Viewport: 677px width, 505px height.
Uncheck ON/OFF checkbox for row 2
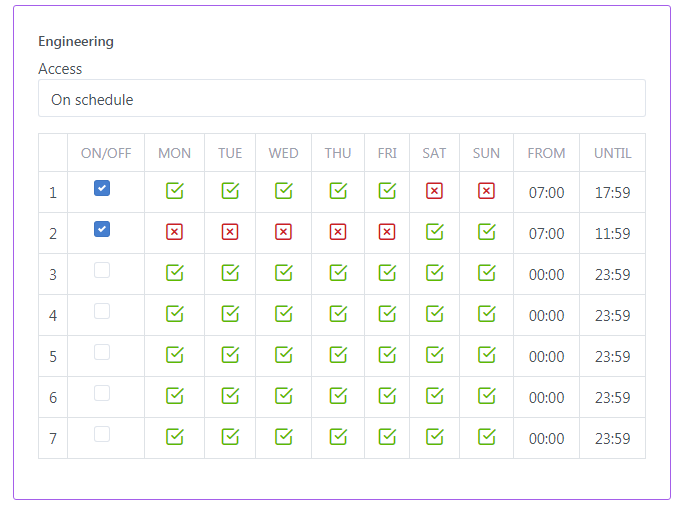pos(102,229)
